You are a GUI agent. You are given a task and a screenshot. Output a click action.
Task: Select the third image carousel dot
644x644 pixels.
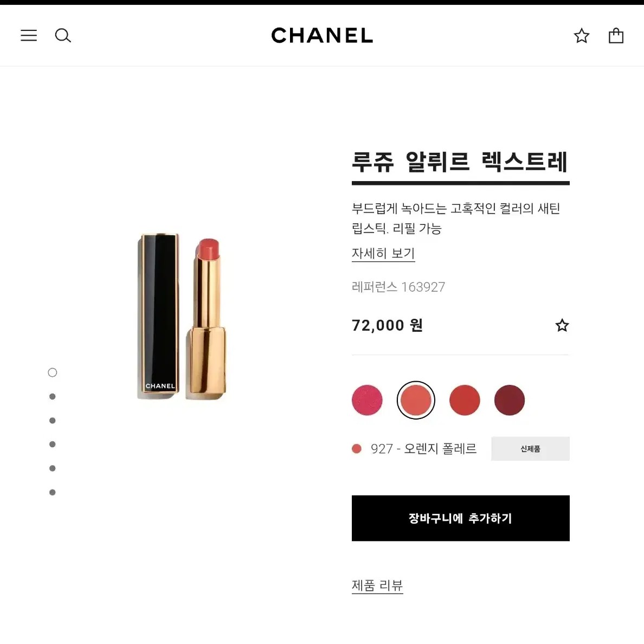tap(52, 420)
